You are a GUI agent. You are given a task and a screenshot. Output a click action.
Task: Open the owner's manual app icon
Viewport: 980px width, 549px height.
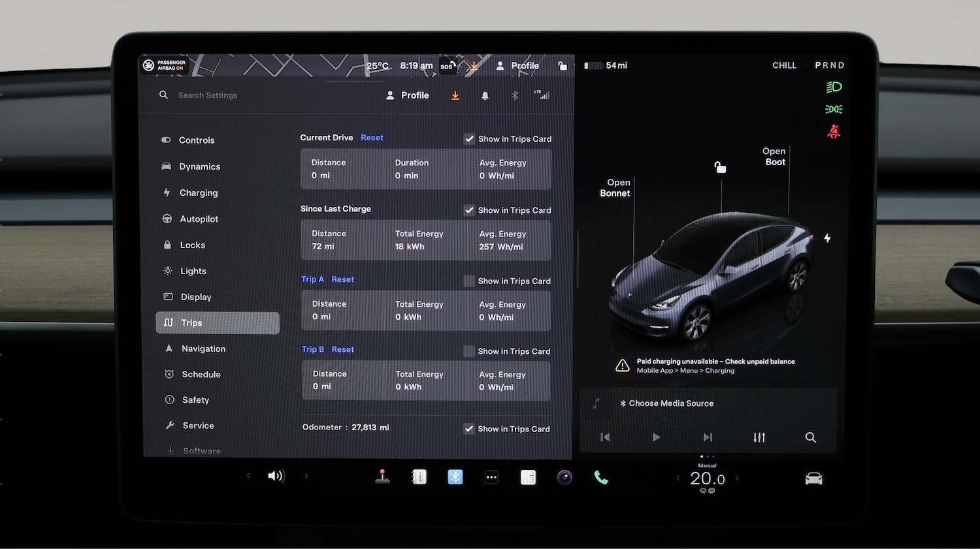419,477
